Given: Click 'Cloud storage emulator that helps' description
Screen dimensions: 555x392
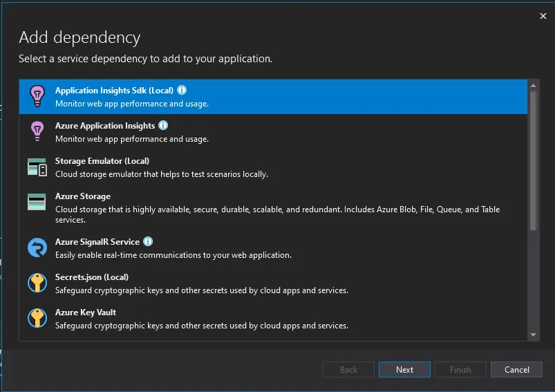Looking at the screenshot, I should pyautogui.click(x=162, y=174).
